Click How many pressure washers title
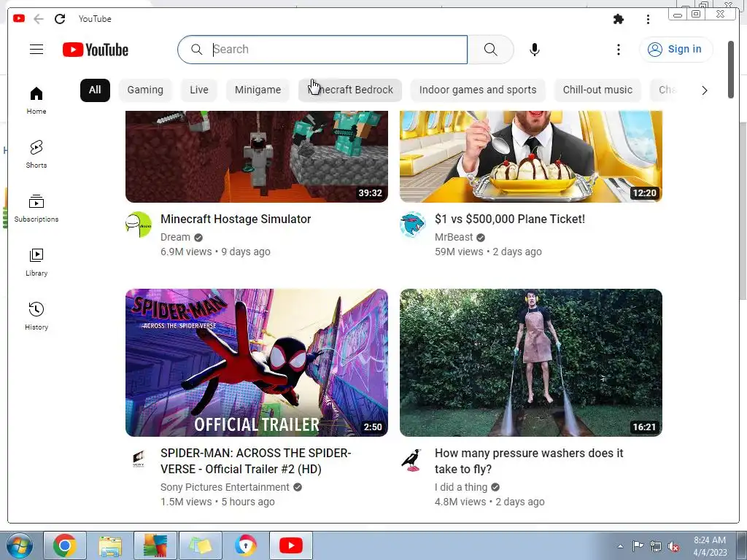The height and width of the screenshot is (560, 747). (529, 461)
